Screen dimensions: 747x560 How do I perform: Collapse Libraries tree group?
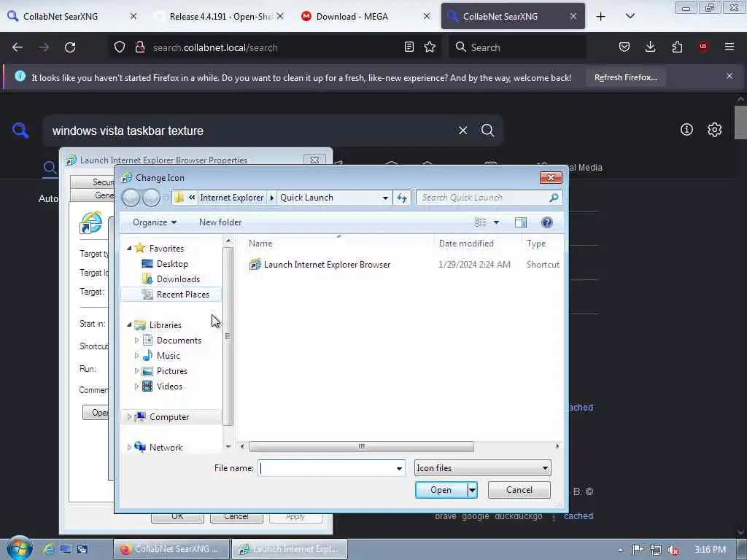pyautogui.click(x=129, y=324)
